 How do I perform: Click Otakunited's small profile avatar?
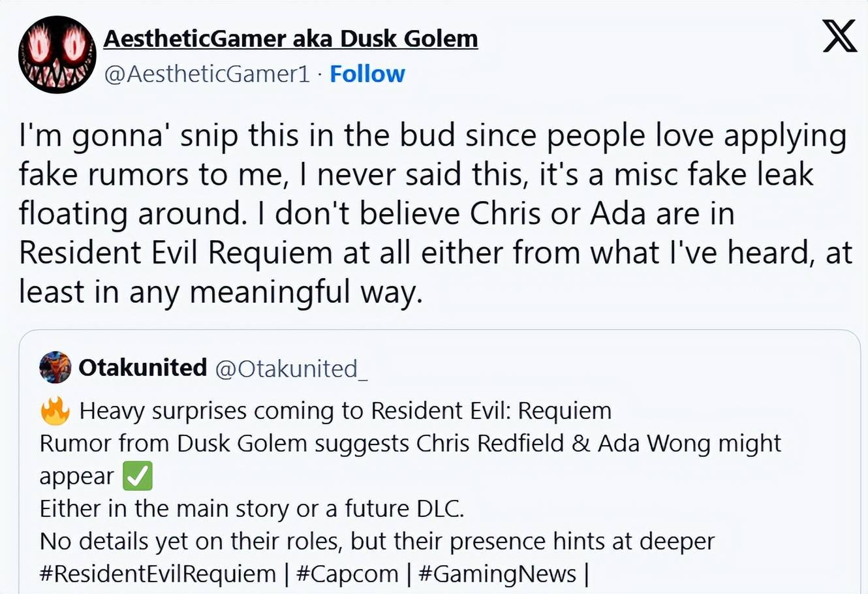click(55, 367)
